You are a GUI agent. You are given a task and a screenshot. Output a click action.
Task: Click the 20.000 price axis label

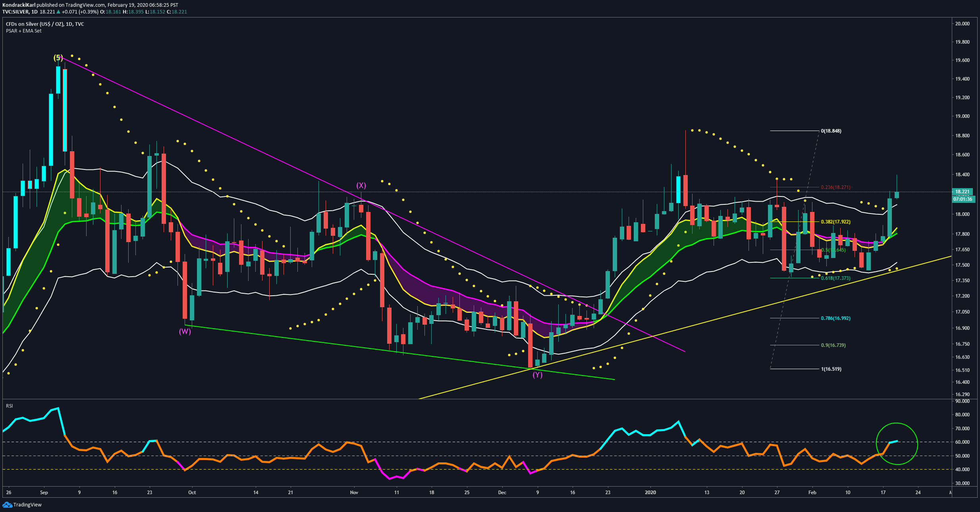963,24
